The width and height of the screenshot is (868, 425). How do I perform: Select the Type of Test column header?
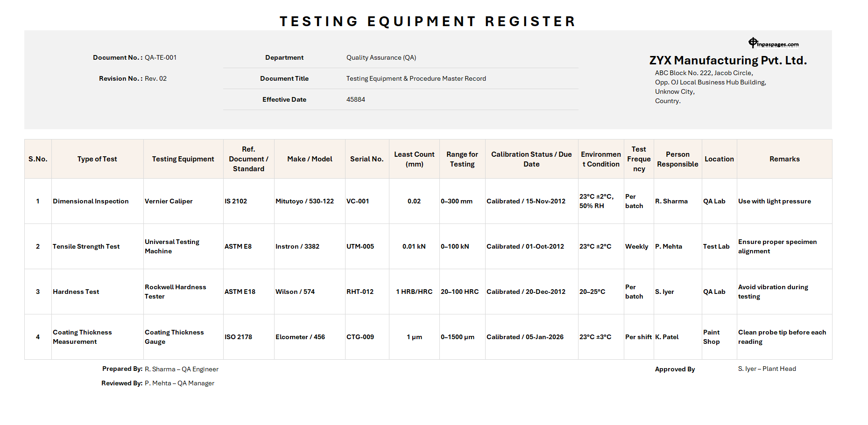click(x=97, y=159)
